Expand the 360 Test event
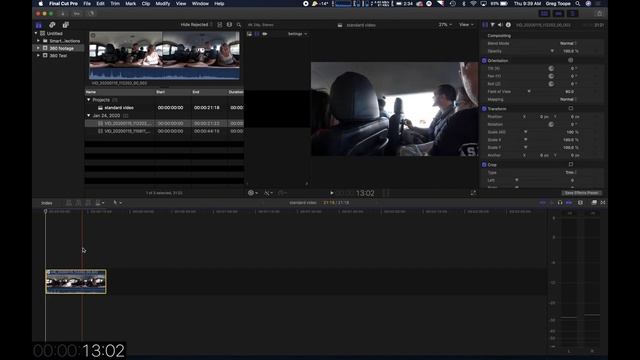 point(38,56)
